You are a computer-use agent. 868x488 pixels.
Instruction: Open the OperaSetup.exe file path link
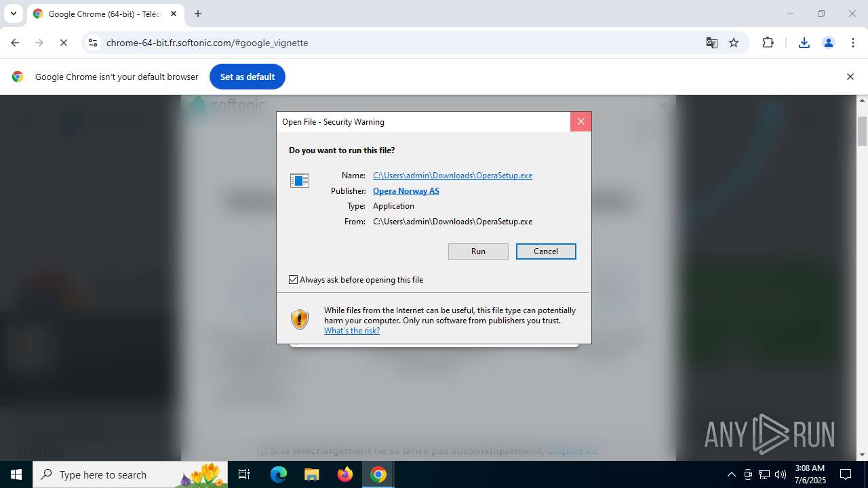pos(452,176)
